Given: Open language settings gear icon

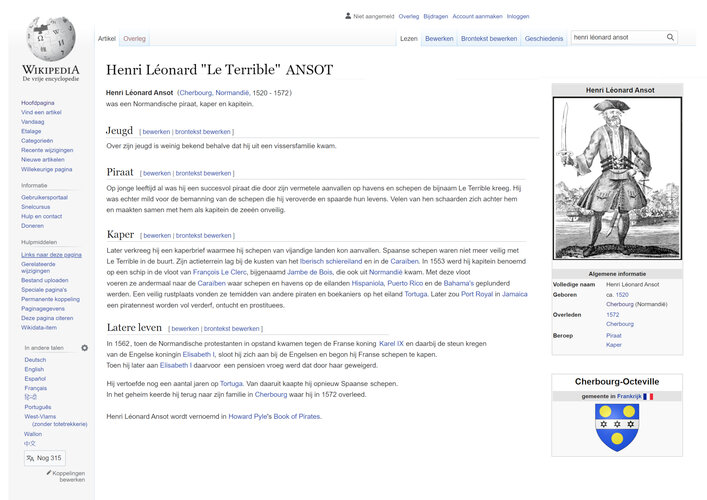Looking at the screenshot, I should pos(84,348).
